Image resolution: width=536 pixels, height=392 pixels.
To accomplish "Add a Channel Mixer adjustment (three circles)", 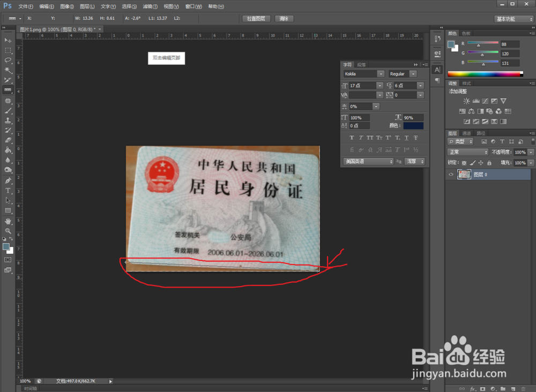I will pyautogui.click(x=498, y=111).
